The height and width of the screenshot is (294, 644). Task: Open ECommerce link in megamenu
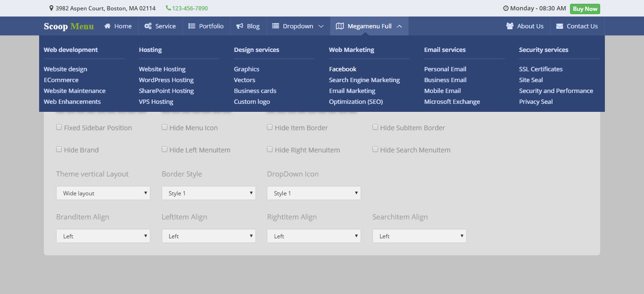click(61, 80)
